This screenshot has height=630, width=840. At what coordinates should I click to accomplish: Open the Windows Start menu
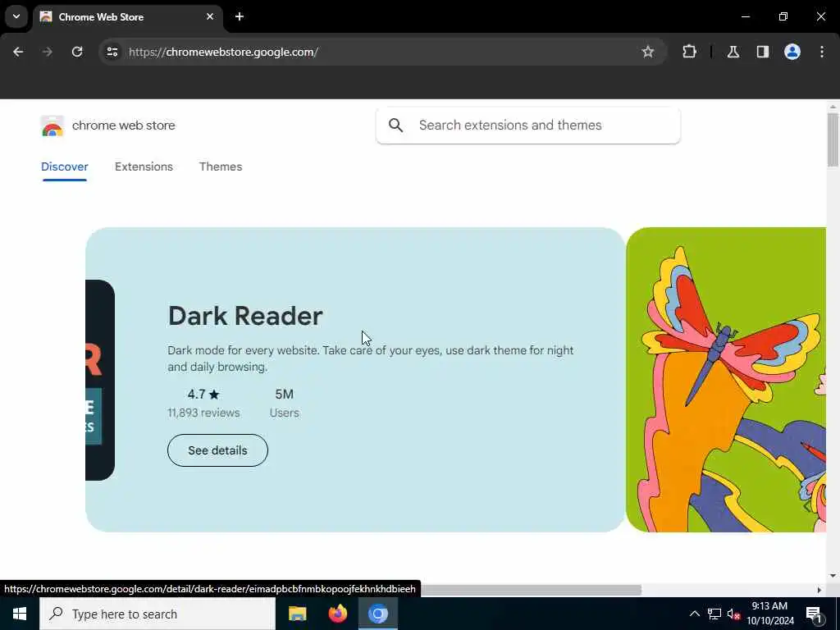coord(20,614)
